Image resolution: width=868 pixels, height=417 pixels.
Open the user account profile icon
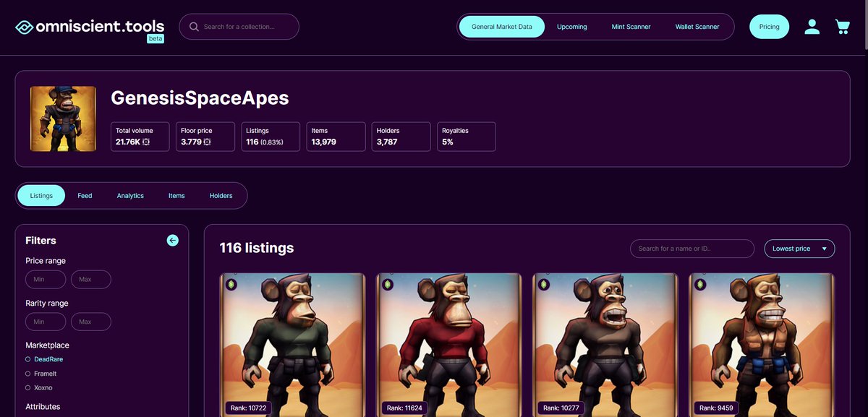pos(812,27)
